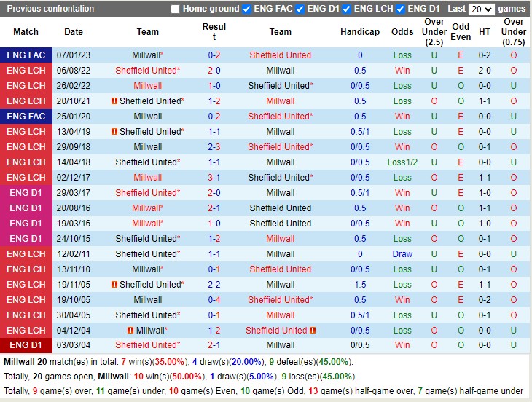The width and height of the screenshot is (532, 402).
Task: Select the Handicap column header
Action: 360,32
